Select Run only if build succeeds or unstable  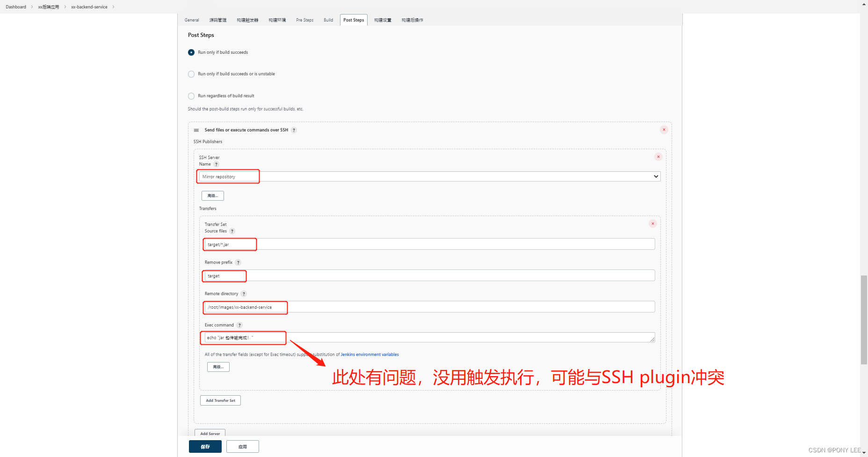(191, 74)
